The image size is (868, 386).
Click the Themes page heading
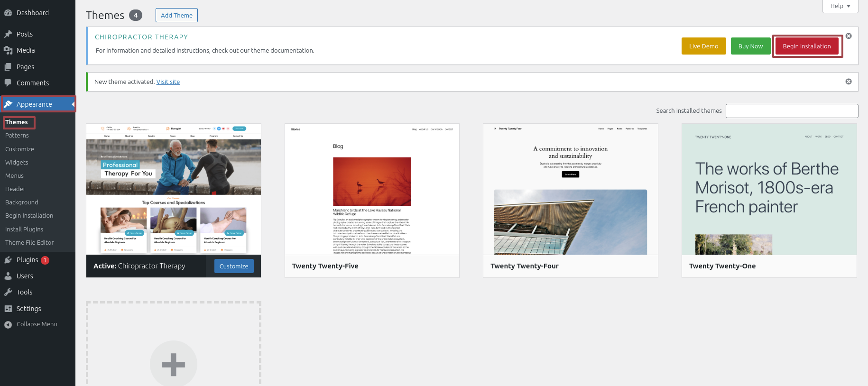coord(105,15)
